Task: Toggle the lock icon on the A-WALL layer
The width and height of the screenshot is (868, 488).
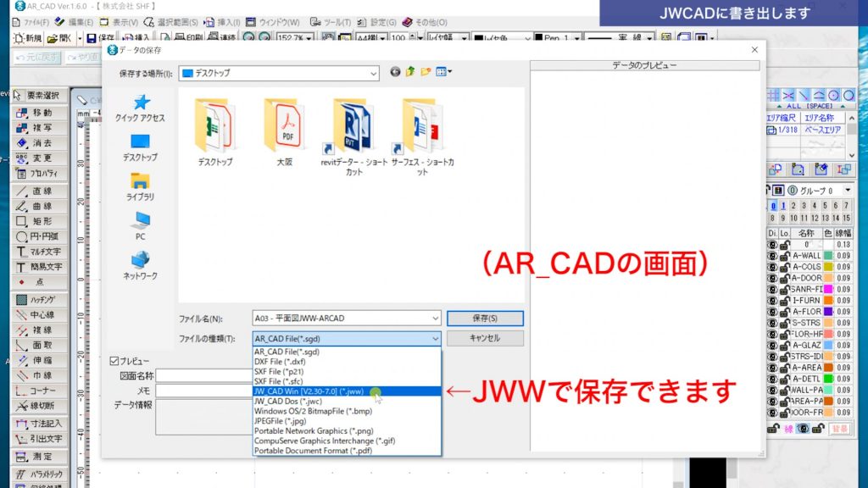Action: (x=783, y=255)
